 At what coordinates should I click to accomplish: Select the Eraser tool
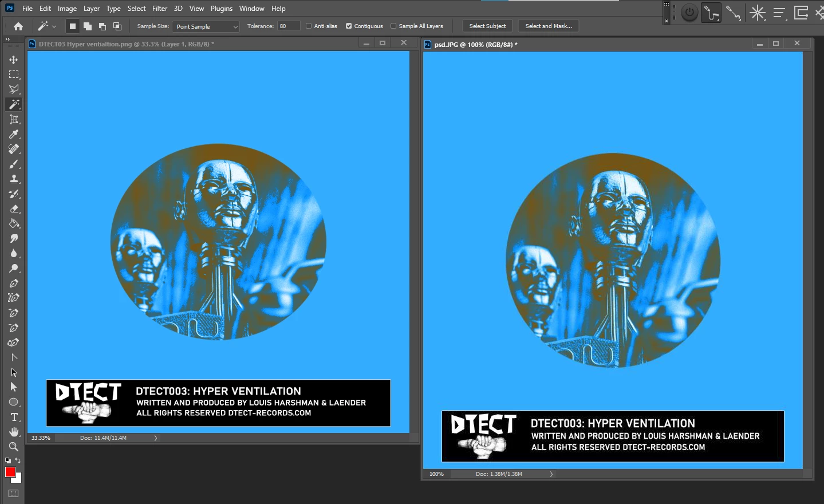tap(14, 208)
